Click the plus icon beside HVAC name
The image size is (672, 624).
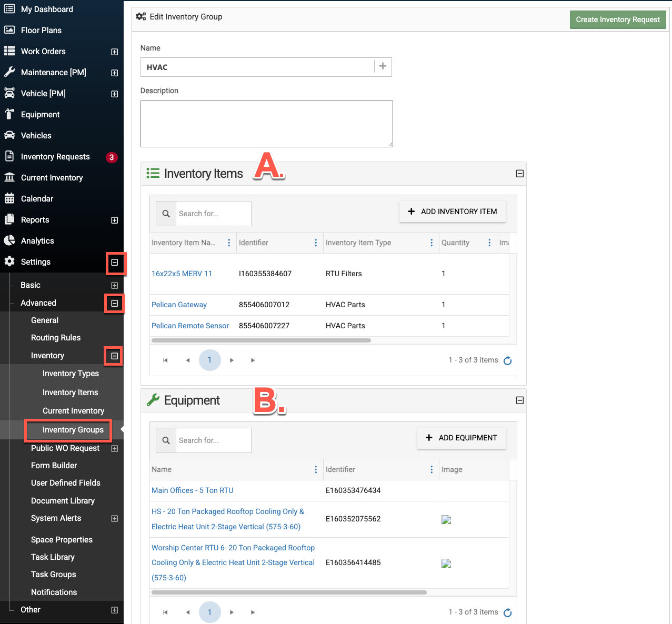coord(383,66)
